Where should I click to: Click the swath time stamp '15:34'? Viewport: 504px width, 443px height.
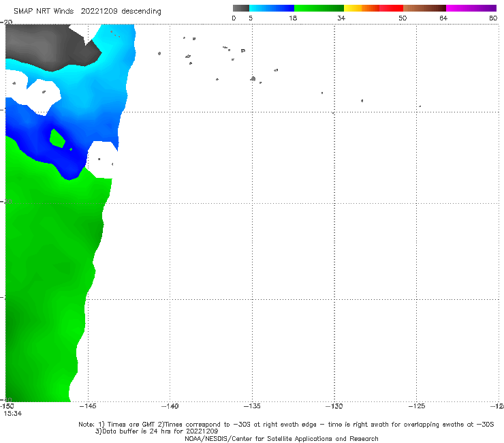tap(13, 414)
